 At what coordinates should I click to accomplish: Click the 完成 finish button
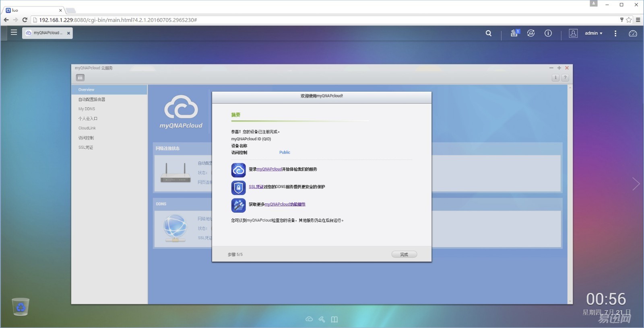[x=404, y=254]
